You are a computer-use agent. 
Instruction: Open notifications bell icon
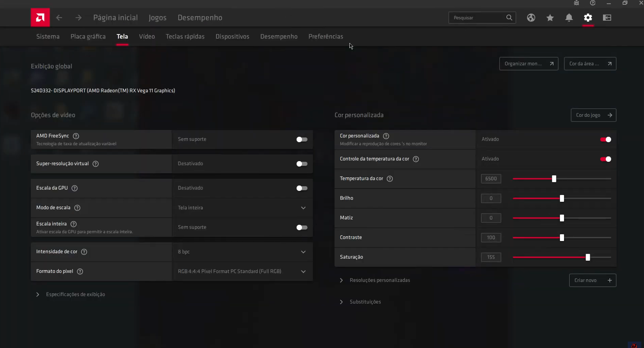coord(569,18)
